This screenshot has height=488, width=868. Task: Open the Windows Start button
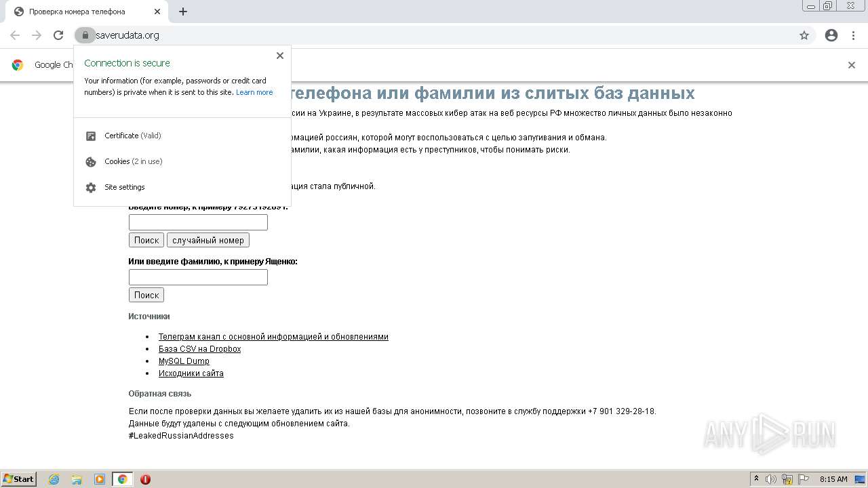(x=19, y=479)
